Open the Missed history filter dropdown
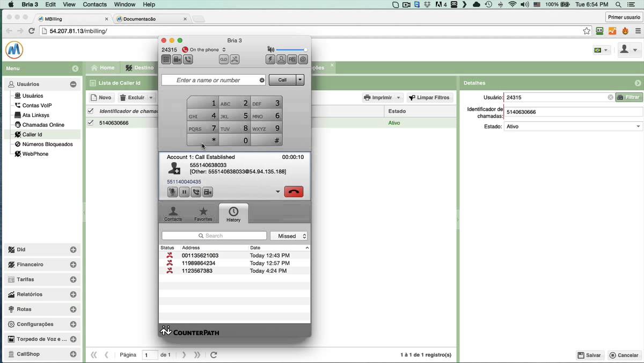Image resolution: width=644 pixels, height=363 pixels. tap(289, 236)
